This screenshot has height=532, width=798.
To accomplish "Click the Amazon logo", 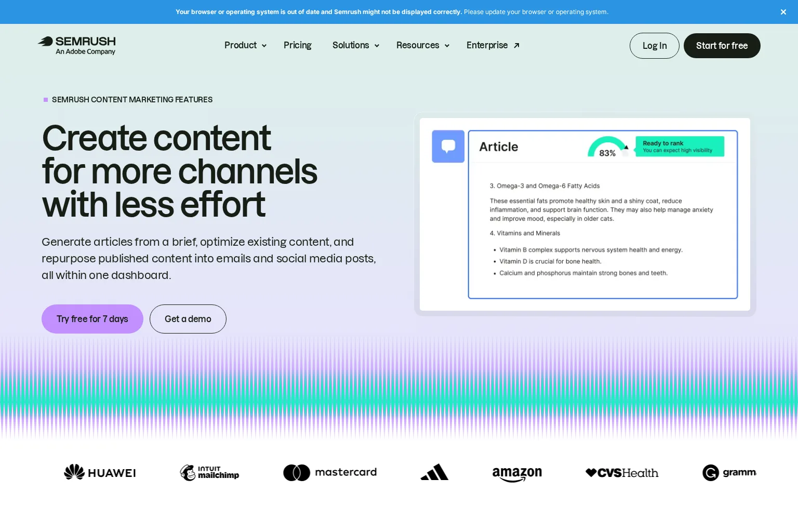I will (x=517, y=474).
